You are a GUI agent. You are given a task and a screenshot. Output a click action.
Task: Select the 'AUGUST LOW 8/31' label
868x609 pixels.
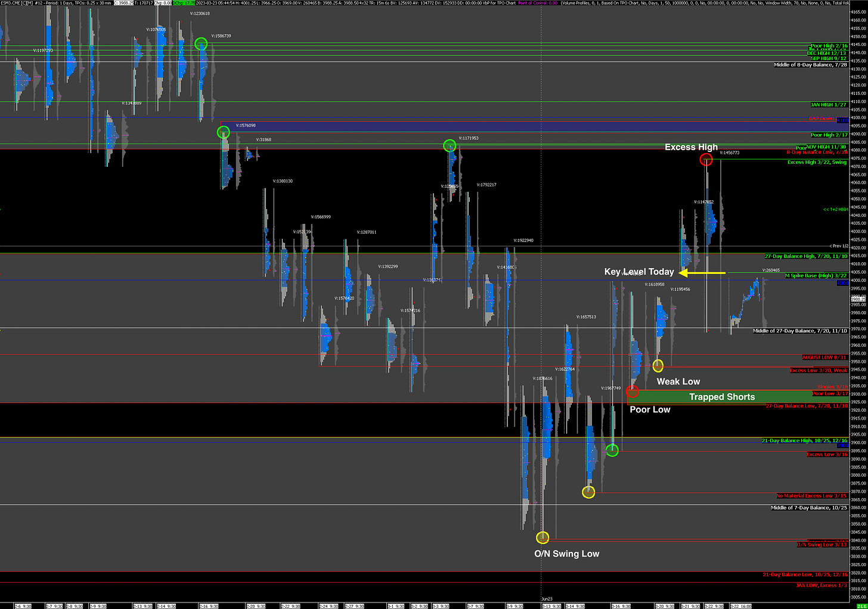pyautogui.click(x=824, y=358)
